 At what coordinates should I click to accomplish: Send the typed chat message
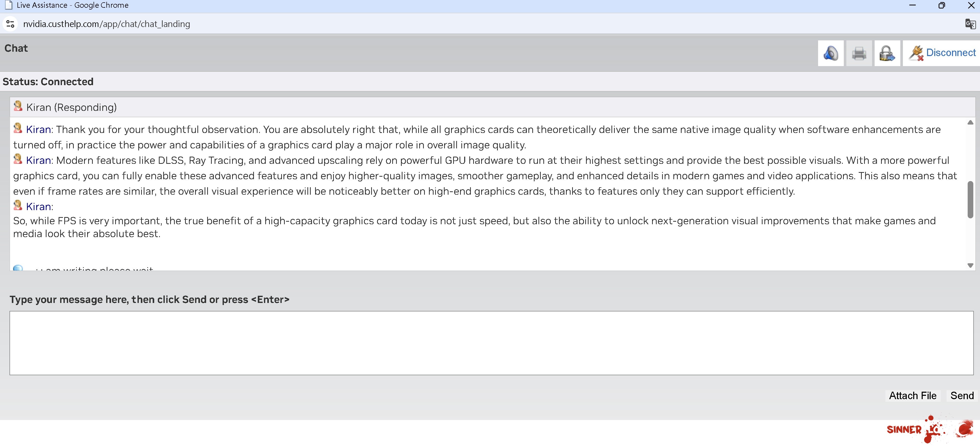point(962,396)
